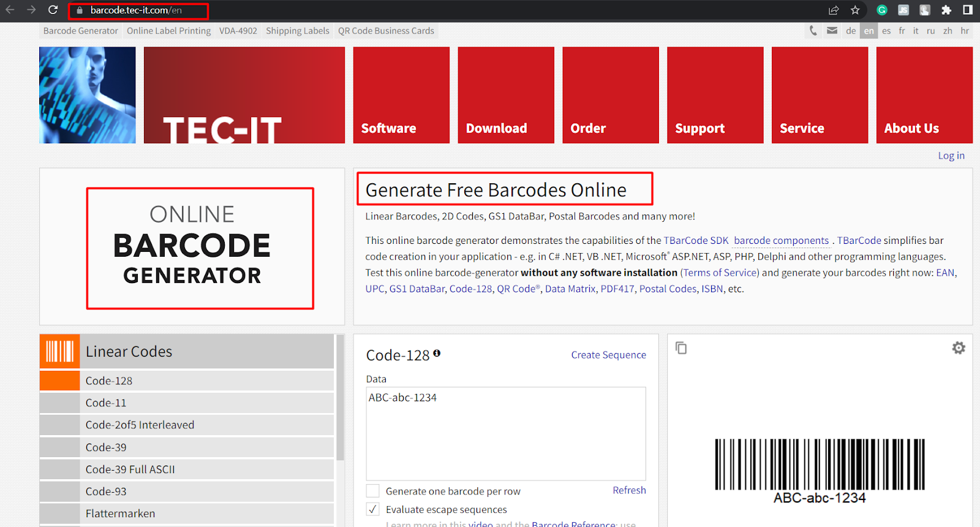Reload the page with refresh icon
The image size is (980, 527).
tap(53, 10)
